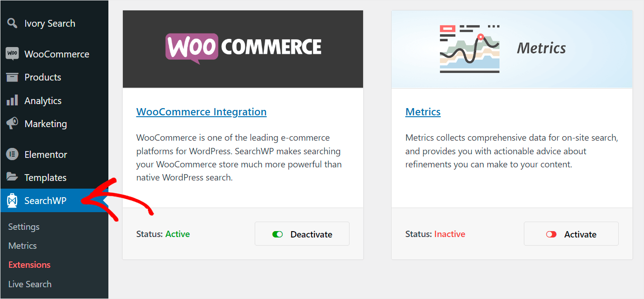Open the Metrics title link
The image size is (644, 299).
[423, 112]
